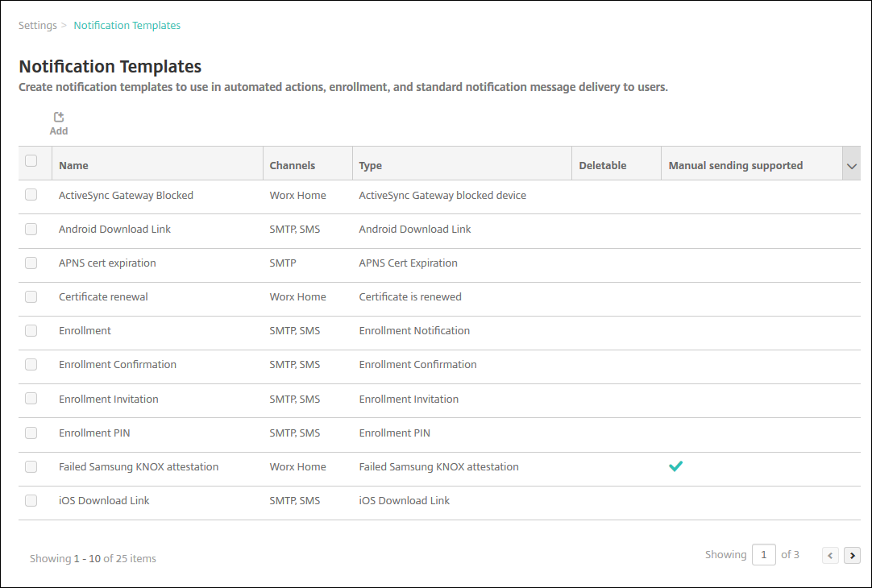Image resolution: width=872 pixels, height=588 pixels.
Task: Click the Type column header
Action: point(370,165)
